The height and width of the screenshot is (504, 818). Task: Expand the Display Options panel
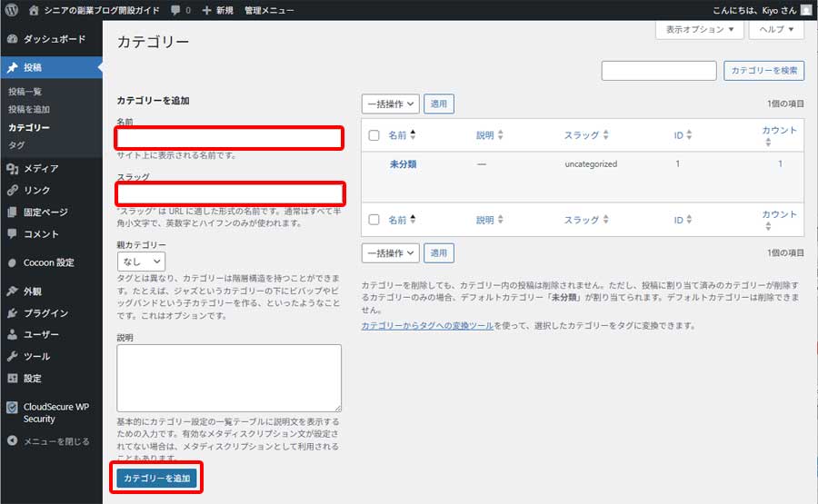[x=699, y=29]
